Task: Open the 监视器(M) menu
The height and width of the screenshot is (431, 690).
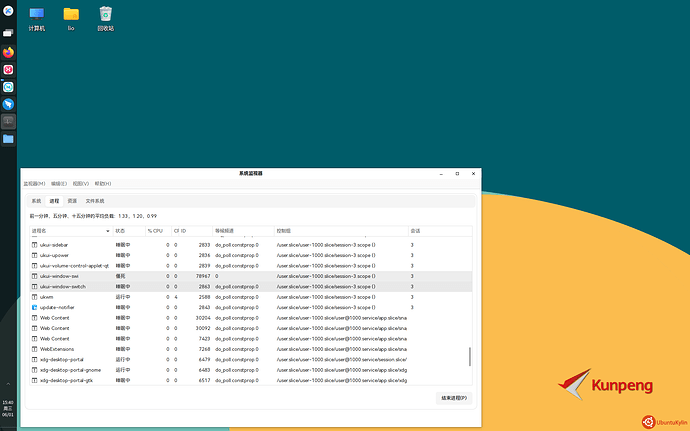Action: coord(34,184)
